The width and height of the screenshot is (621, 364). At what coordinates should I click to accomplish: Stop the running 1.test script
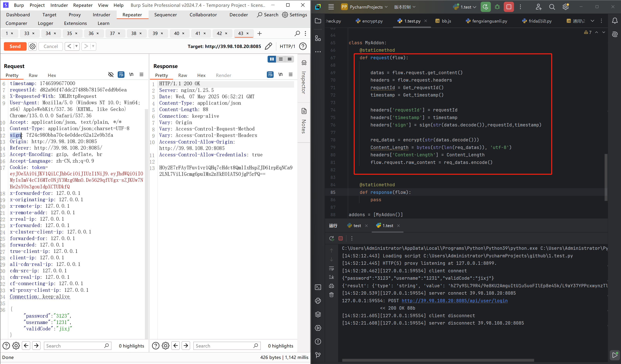pos(509,7)
